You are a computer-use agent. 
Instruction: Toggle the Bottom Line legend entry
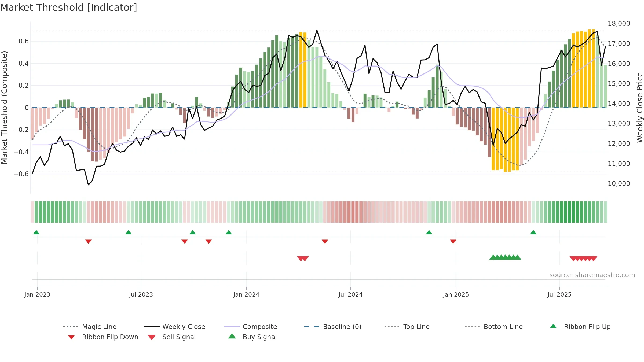pyautogui.click(x=494, y=327)
